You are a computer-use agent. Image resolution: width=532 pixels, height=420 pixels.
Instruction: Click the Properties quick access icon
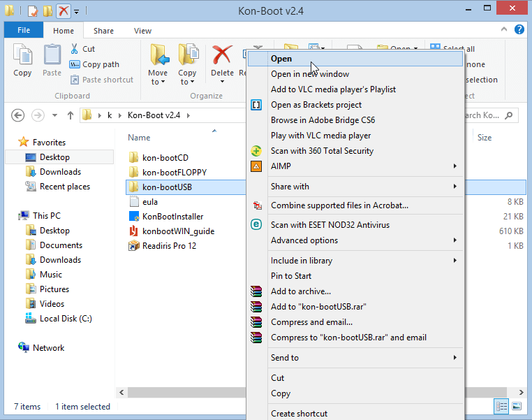tap(33, 11)
